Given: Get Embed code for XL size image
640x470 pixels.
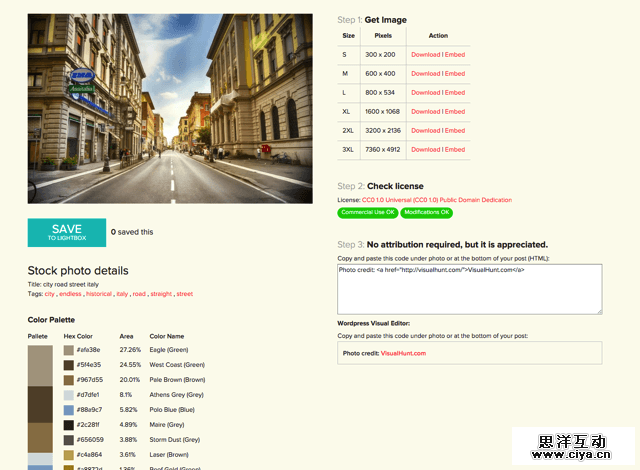Looking at the screenshot, I should pos(455,112).
